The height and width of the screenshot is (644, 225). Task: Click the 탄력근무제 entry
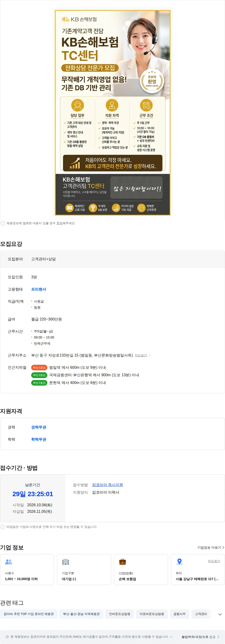[42, 343]
